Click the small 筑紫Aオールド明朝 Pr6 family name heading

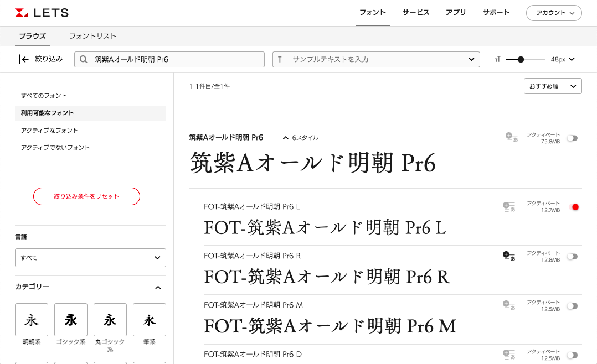[226, 137]
